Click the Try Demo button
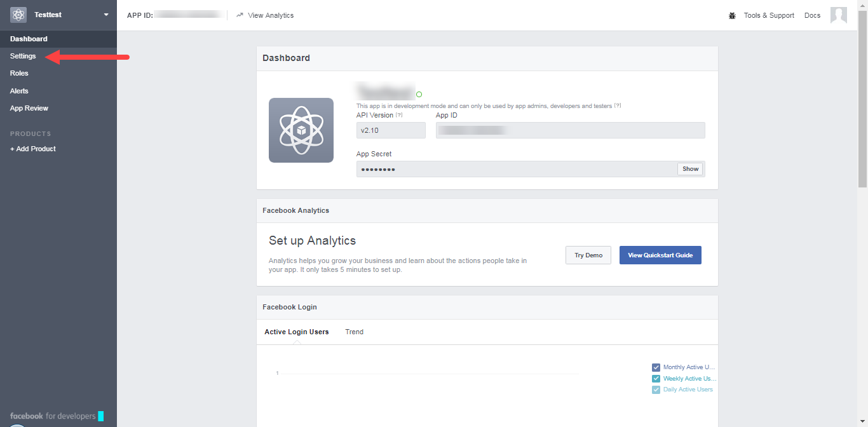The image size is (868, 427). (x=588, y=255)
